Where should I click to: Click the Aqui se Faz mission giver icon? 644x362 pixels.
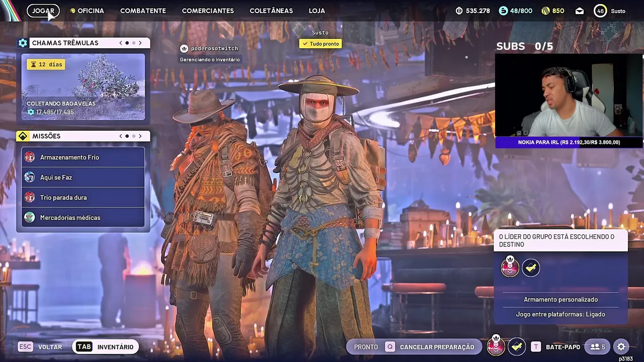tap(30, 177)
